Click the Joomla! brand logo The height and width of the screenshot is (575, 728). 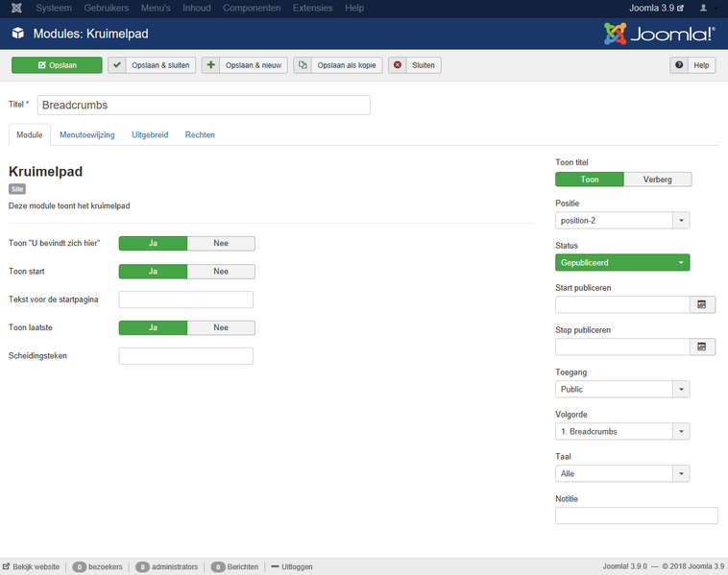pyautogui.click(x=659, y=34)
